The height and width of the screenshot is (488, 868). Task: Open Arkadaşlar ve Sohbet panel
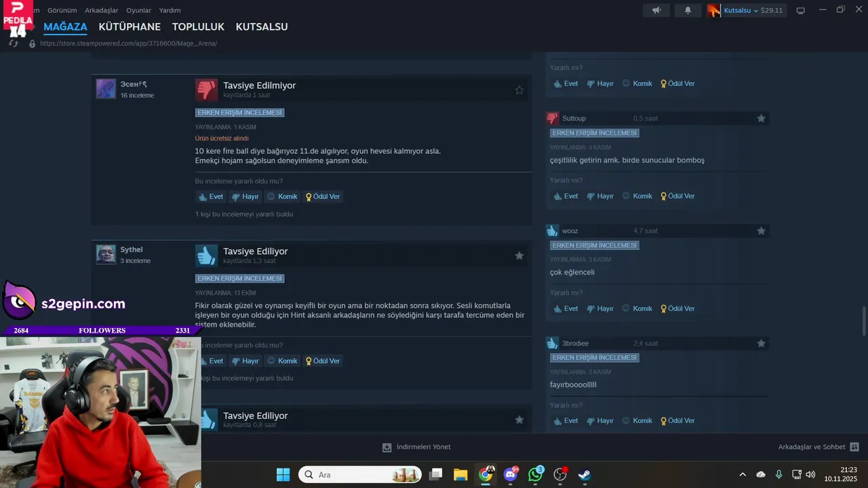818,447
